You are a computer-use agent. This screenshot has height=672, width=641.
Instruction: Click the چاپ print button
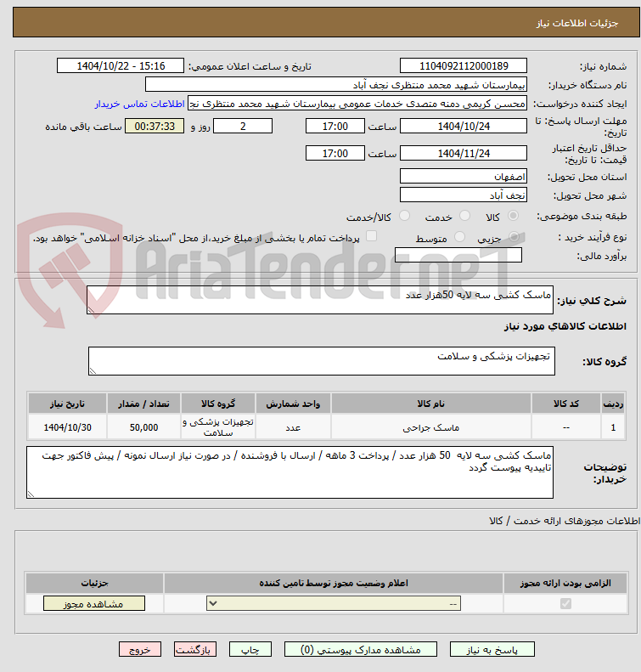click(x=250, y=649)
